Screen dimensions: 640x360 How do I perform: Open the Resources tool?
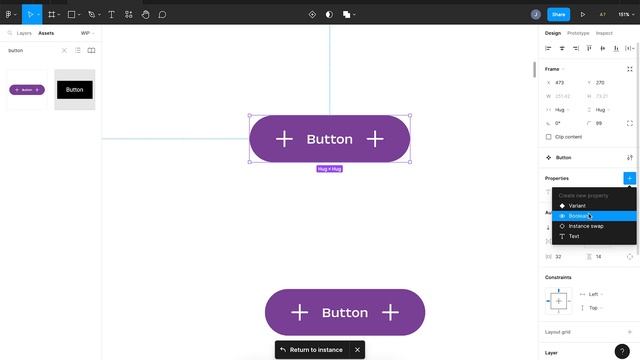pyautogui.click(x=129, y=14)
